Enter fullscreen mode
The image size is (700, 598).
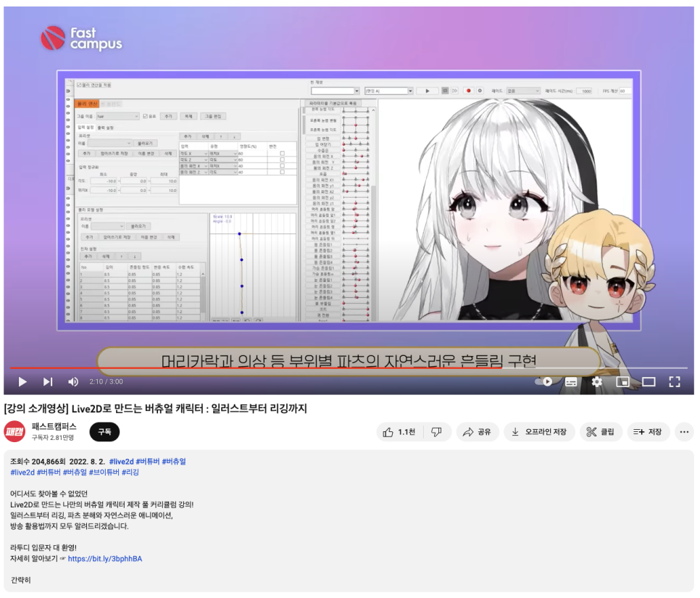675,383
